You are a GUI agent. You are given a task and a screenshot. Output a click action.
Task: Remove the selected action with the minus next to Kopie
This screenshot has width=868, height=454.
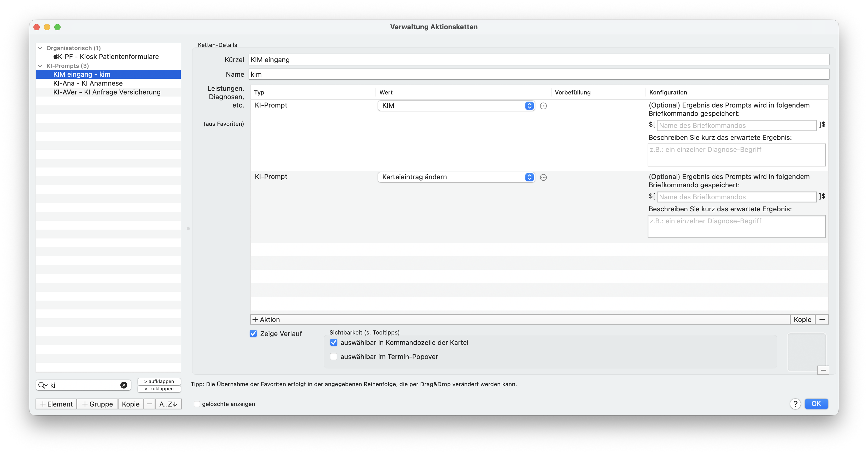tap(822, 319)
